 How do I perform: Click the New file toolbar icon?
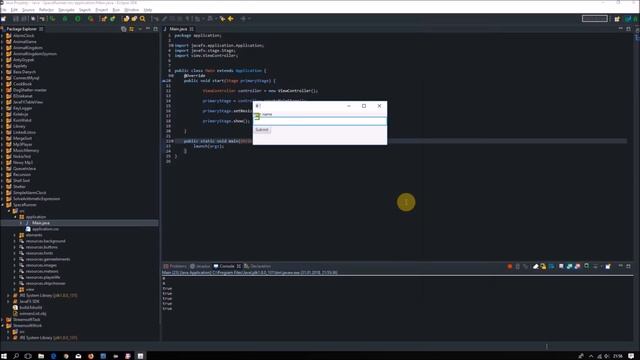pos(3,19)
